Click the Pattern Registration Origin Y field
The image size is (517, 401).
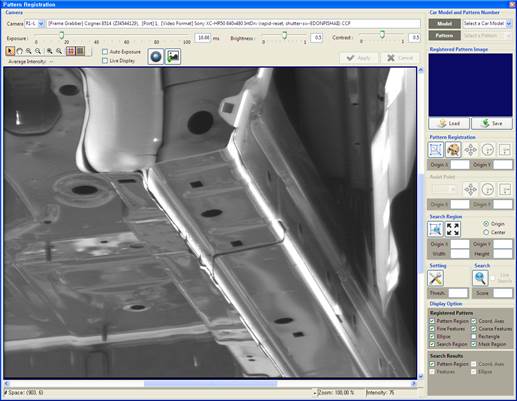[503, 165]
